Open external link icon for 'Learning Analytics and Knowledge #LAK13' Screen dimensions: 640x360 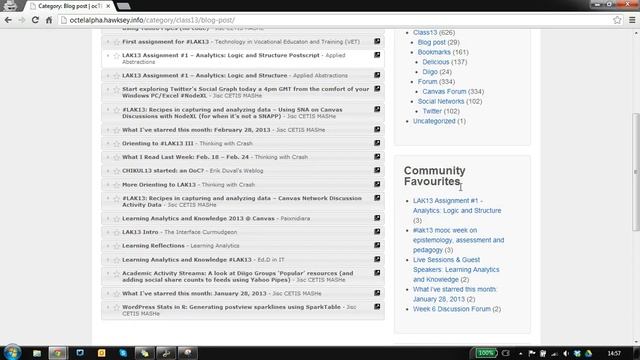[377, 259]
